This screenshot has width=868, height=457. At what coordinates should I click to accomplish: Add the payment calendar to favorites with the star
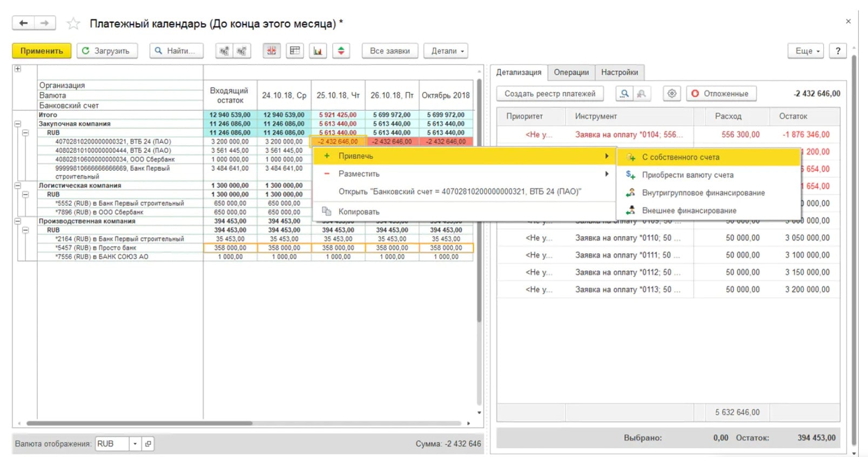73,24
